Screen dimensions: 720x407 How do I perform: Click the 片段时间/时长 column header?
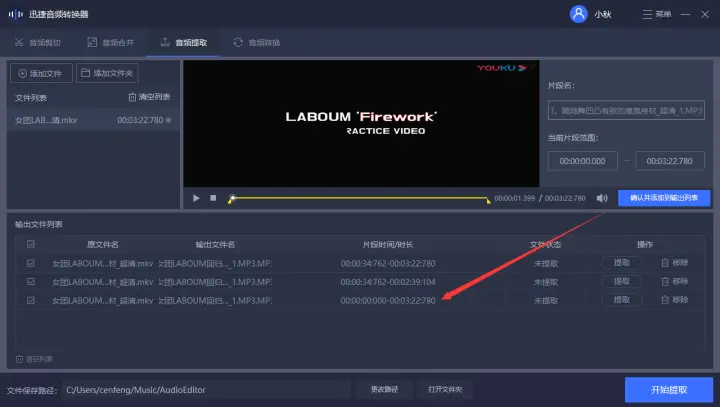pos(388,244)
